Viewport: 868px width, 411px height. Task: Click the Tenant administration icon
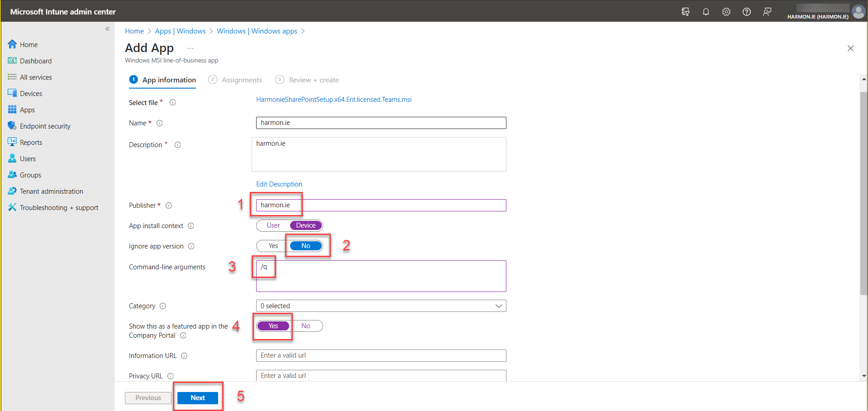12,191
